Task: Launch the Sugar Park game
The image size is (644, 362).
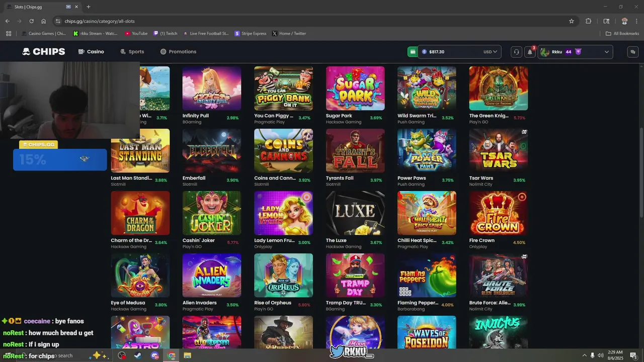Action: click(x=355, y=88)
